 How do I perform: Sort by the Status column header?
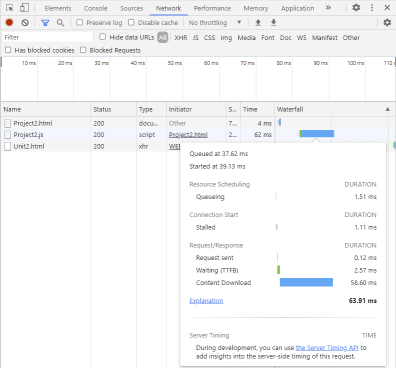point(114,109)
